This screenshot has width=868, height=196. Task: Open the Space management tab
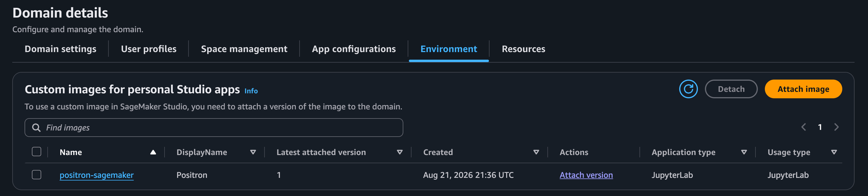[244, 49]
